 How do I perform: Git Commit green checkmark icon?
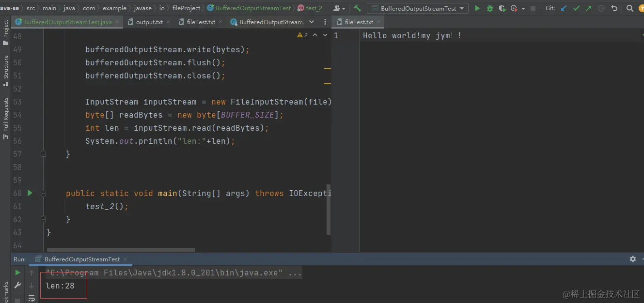coord(576,8)
